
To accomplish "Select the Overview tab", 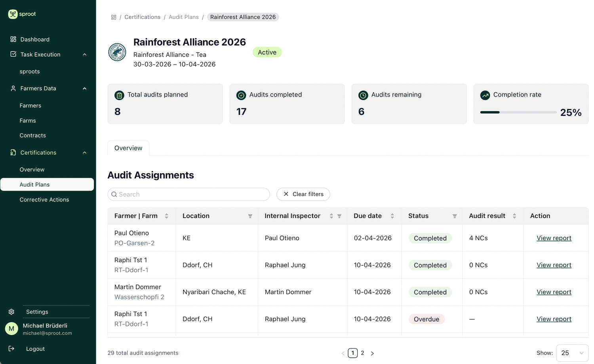I will pyautogui.click(x=128, y=148).
